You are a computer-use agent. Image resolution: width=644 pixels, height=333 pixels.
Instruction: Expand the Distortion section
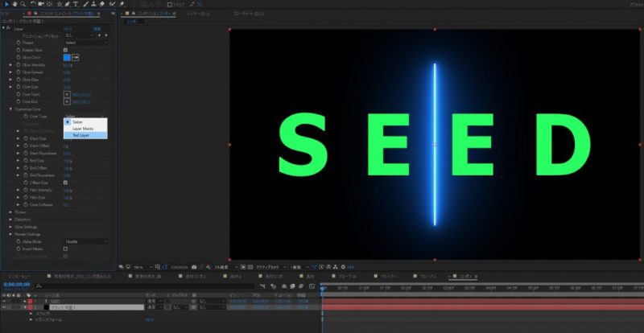[10, 219]
